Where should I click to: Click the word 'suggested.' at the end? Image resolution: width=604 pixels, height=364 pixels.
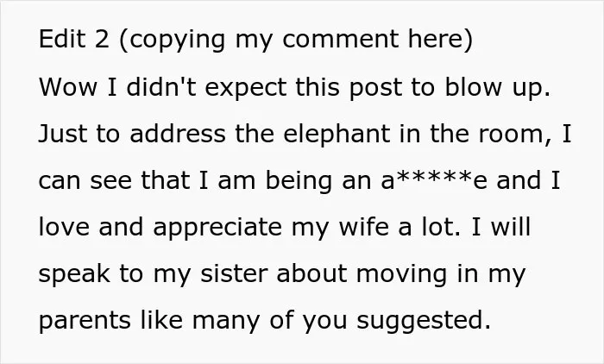[424, 321]
